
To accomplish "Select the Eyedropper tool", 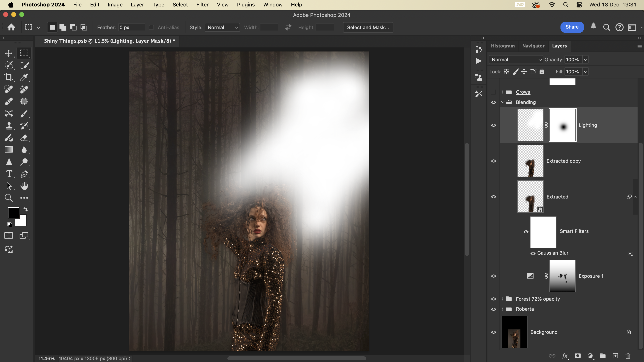I will coord(24,77).
